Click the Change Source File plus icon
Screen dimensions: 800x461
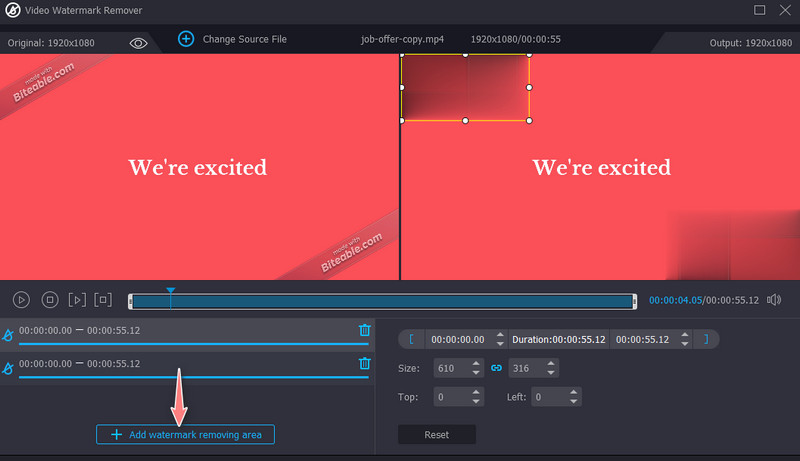185,39
